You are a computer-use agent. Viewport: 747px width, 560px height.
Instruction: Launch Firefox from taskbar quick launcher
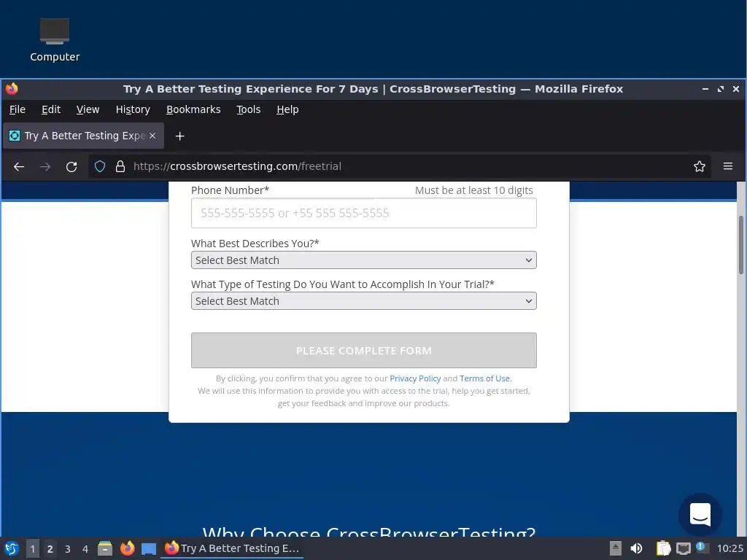[x=127, y=548]
